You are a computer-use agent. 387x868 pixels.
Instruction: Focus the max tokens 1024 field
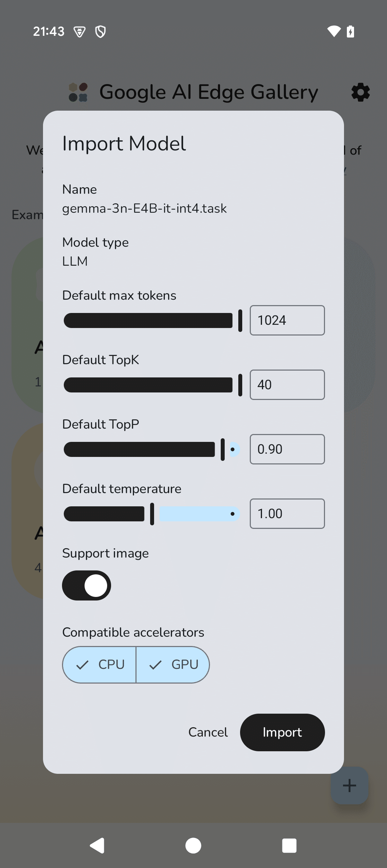[287, 320]
